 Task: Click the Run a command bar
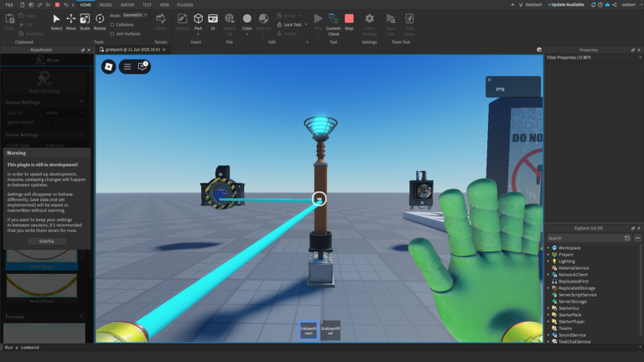click(320, 347)
